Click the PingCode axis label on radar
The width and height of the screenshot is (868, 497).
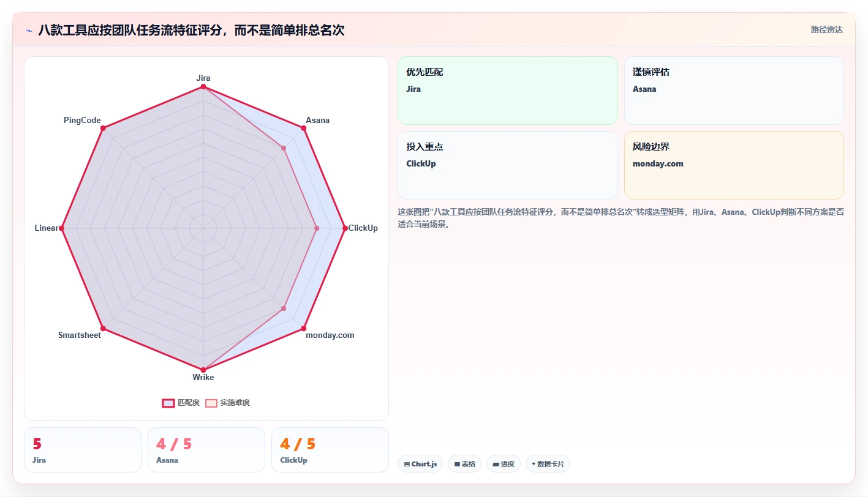pos(82,120)
